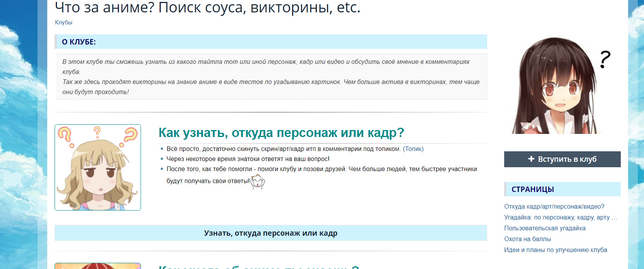Click heading 'Как узнать, откуда персонаж или кадр?'
The height and width of the screenshot is (269, 644).
pyautogui.click(x=281, y=133)
